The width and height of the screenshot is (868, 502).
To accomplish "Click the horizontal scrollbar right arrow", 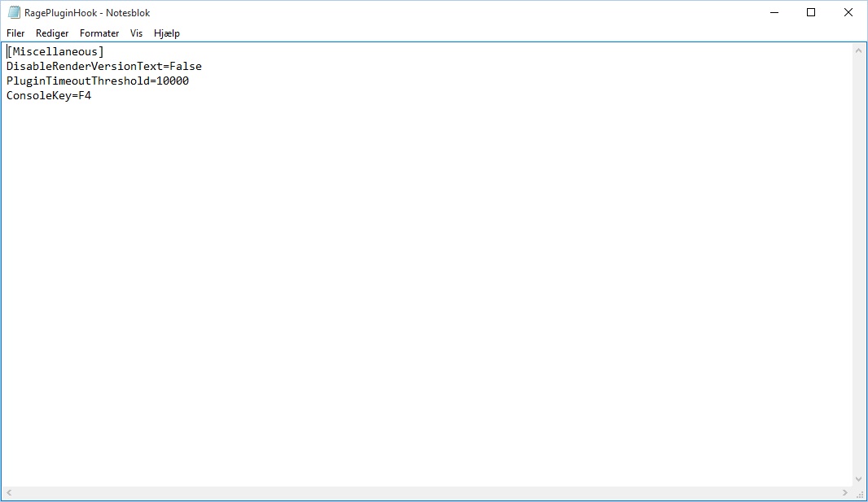I will (x=844, y=492).
